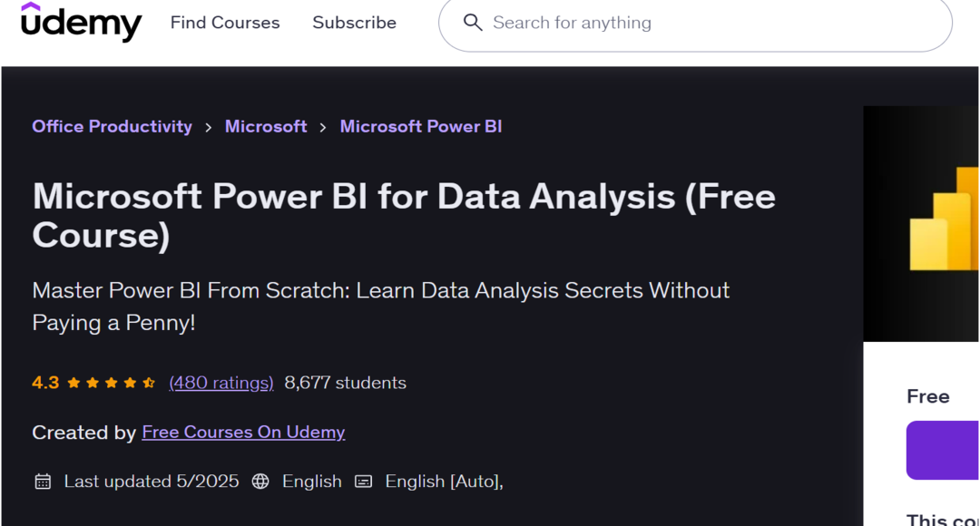Focus the 'Search for anything' field

tap(708, 23)
